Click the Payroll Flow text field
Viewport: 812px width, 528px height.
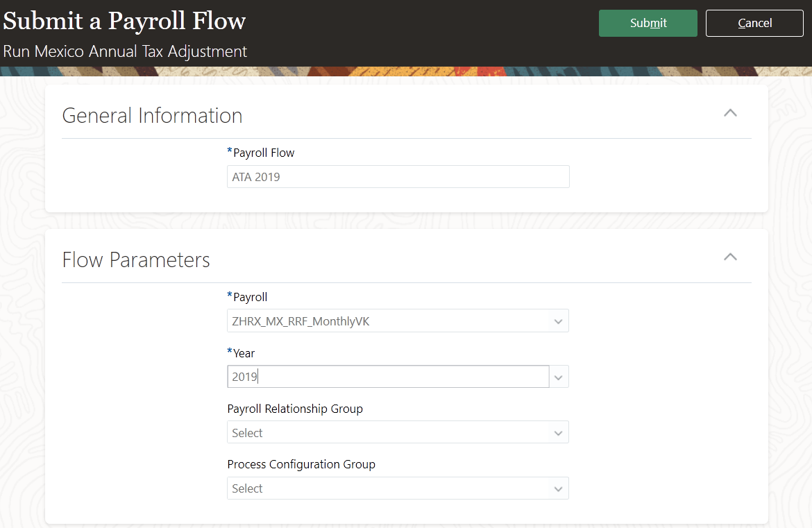tap(398, 177)
